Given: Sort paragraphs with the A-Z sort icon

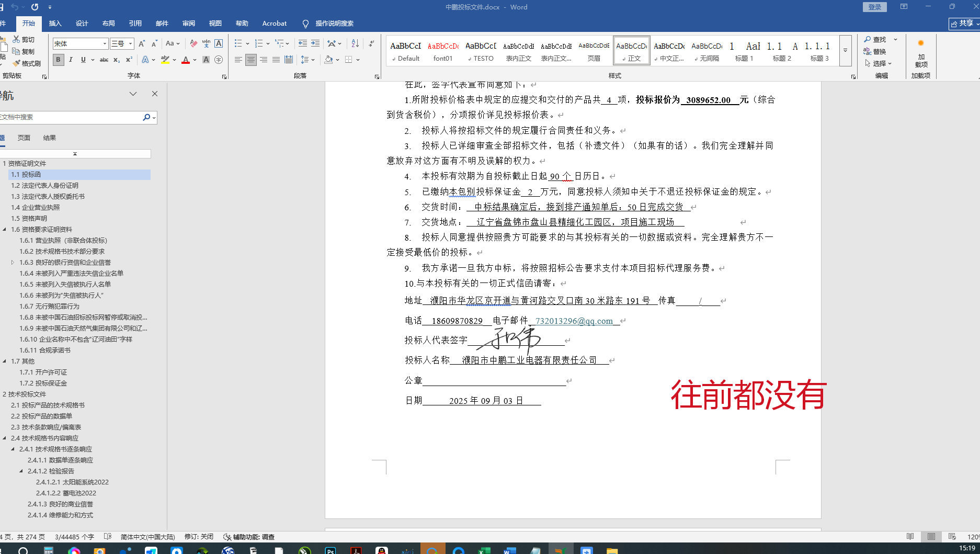Looking at the screenshot, I should tap(355, 43).
